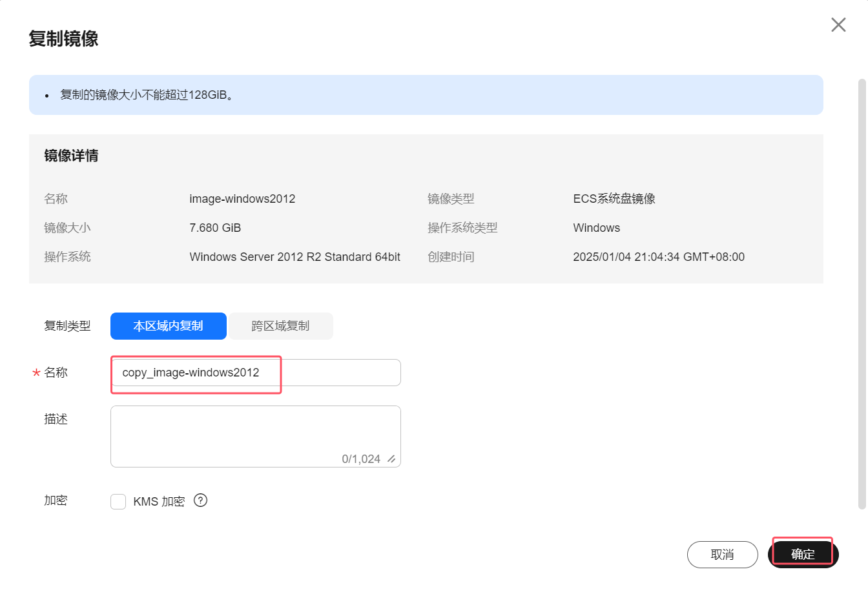Click the creation time 2025/01/04 value
Image resolution: width=868 pixels, height=596 pixels.
[659, 257]
